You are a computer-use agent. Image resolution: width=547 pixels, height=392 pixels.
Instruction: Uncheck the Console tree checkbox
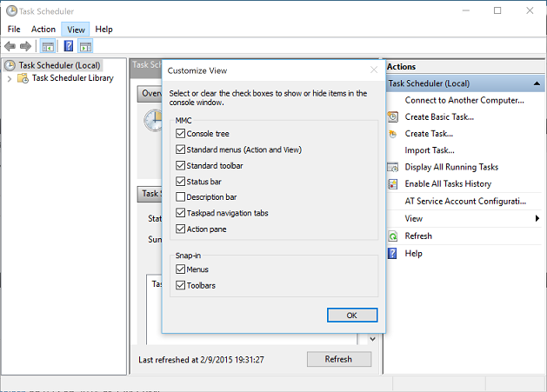point(180,133)
